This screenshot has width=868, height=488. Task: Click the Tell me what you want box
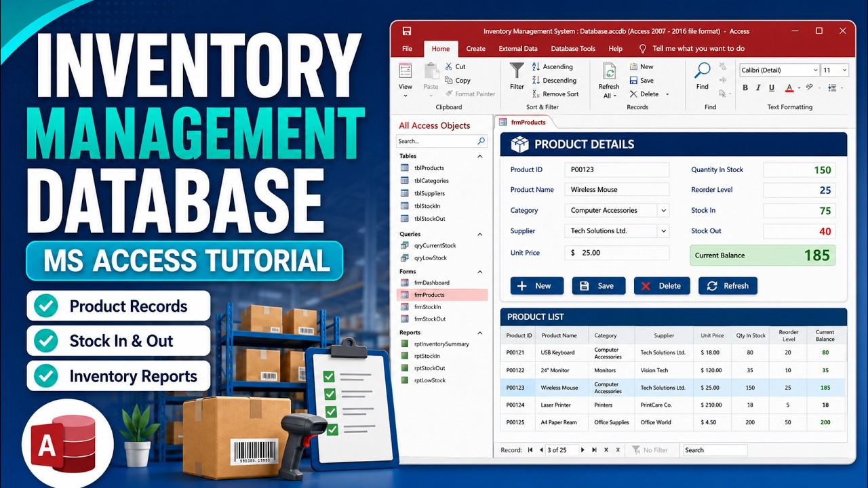[x=698, y=49]
